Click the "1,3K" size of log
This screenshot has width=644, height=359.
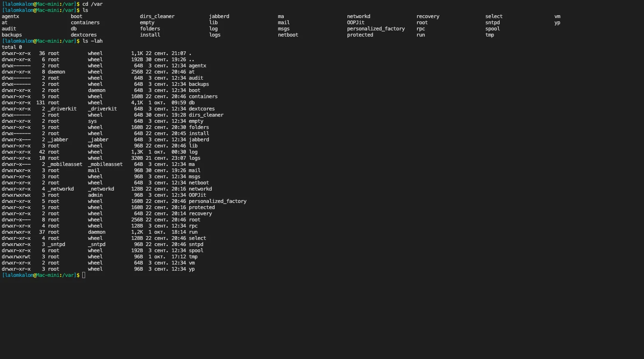137,152
